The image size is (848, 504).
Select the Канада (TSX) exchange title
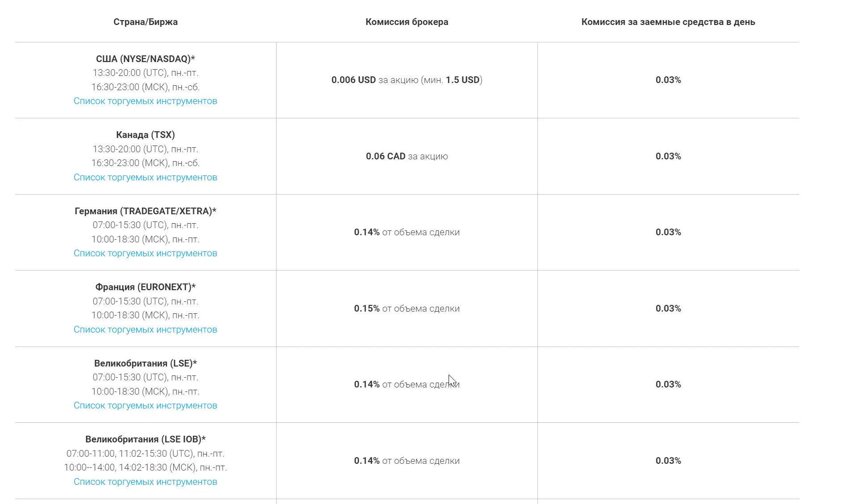click(x=145, y=135)
